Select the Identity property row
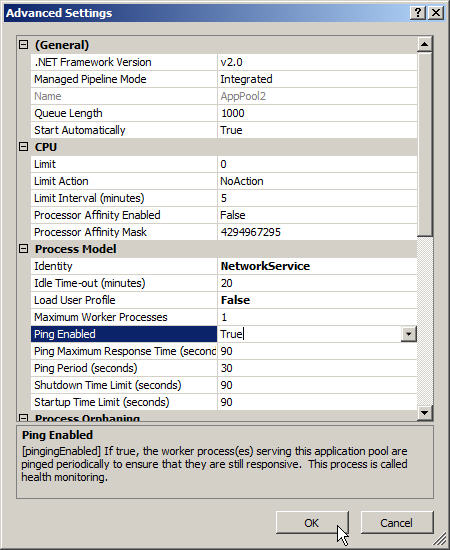 tap(224, 266)
